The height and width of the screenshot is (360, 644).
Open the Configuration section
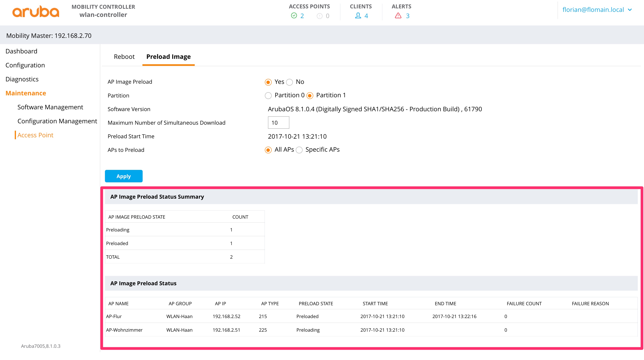tap(25, 65)
